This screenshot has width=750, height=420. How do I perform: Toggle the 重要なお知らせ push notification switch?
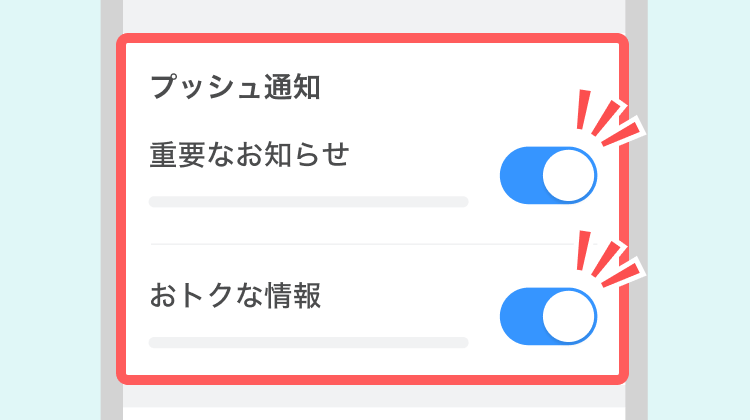(548, 176)
